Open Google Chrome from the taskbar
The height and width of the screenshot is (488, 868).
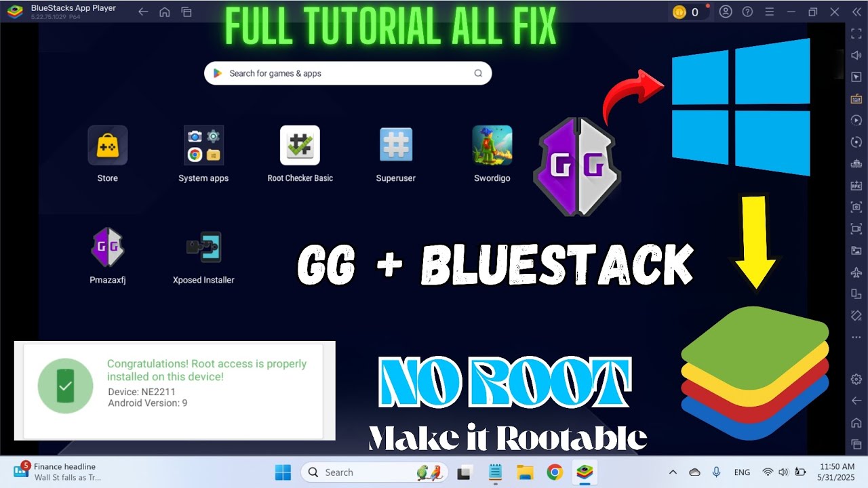click(x=555, y=472)
